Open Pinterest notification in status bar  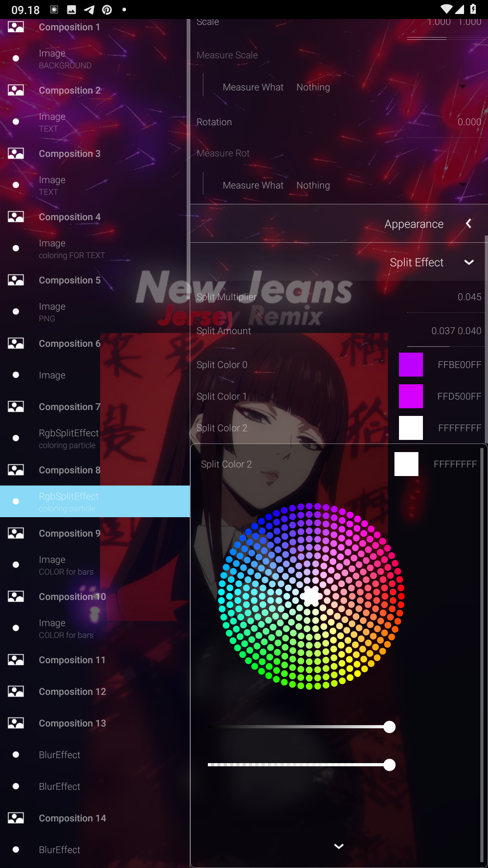click(107, 9)
